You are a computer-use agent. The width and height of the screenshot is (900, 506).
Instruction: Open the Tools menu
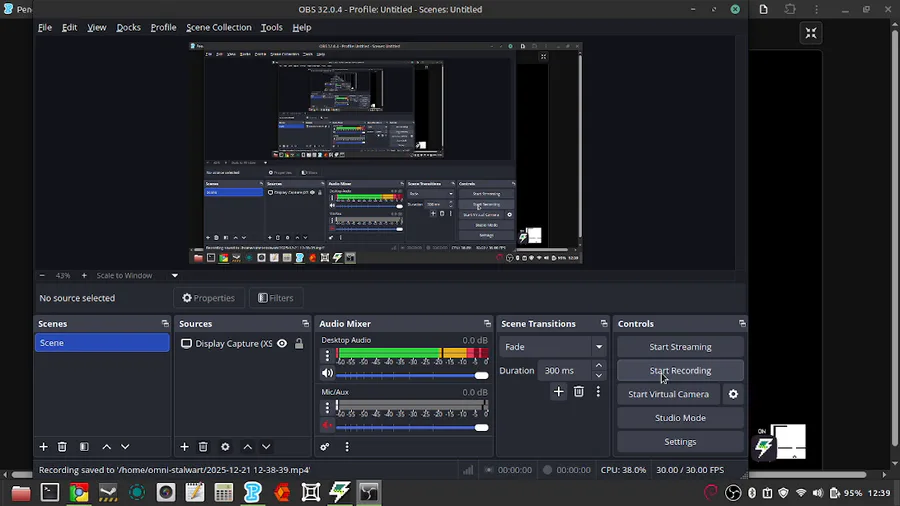271,27
